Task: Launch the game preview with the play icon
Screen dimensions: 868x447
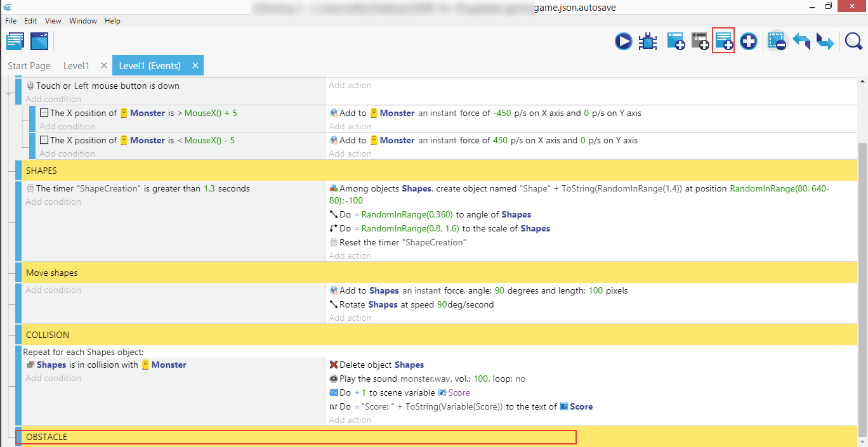Action: click(623, 42)
